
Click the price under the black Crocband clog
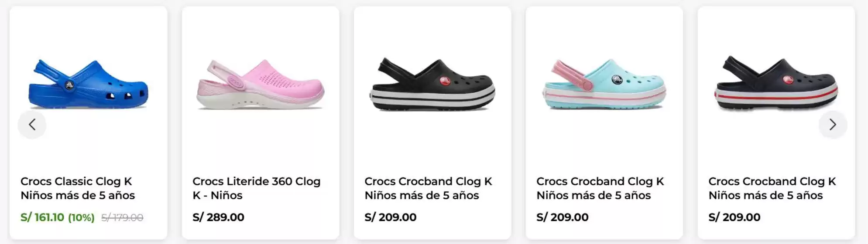click(x=390, y=217)
